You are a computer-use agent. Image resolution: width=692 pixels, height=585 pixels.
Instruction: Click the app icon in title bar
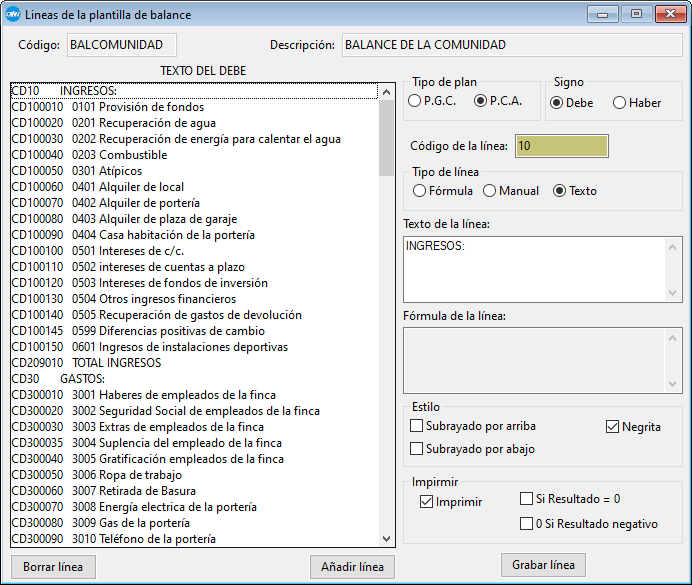pos(12,15)
